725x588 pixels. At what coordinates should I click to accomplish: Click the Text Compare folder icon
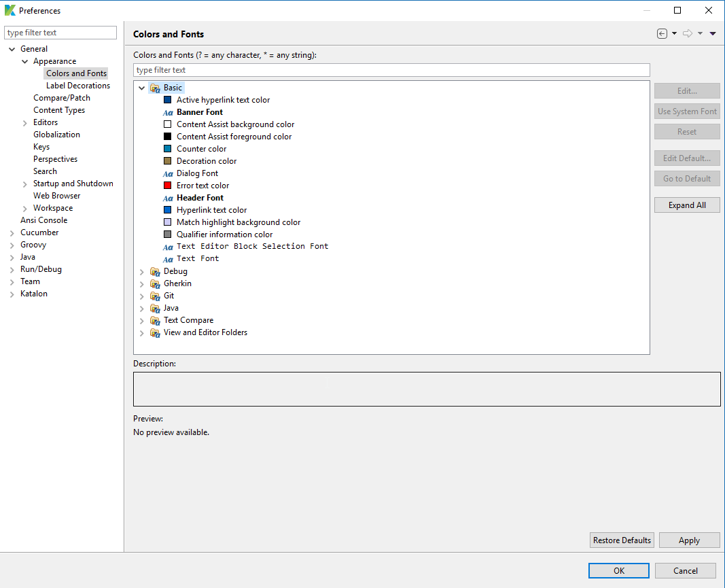pos(155,320)
